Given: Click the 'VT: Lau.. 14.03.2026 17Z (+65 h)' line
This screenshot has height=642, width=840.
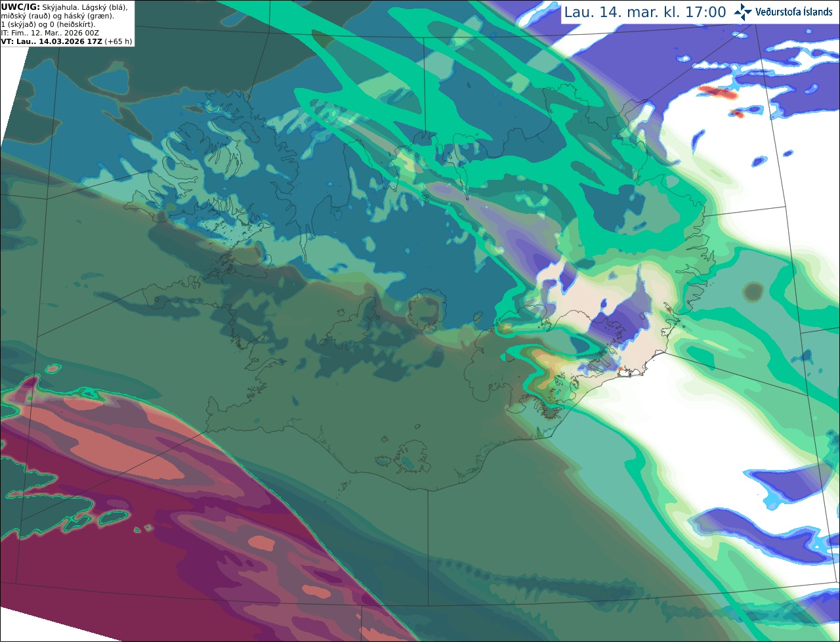Looking at the screenshot, I should point(66,41).
